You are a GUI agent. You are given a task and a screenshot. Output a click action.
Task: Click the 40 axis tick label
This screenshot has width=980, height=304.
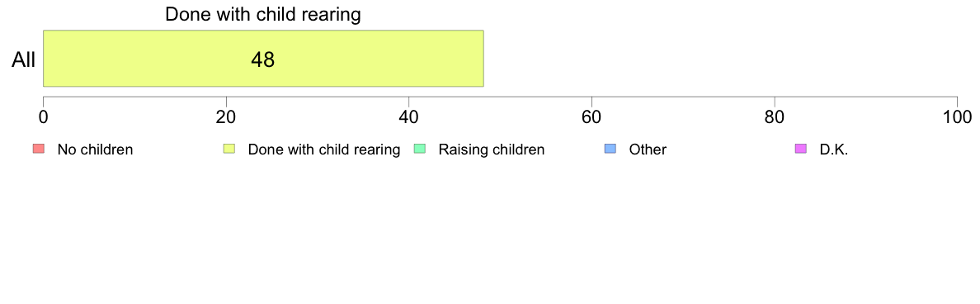point(409,117)
